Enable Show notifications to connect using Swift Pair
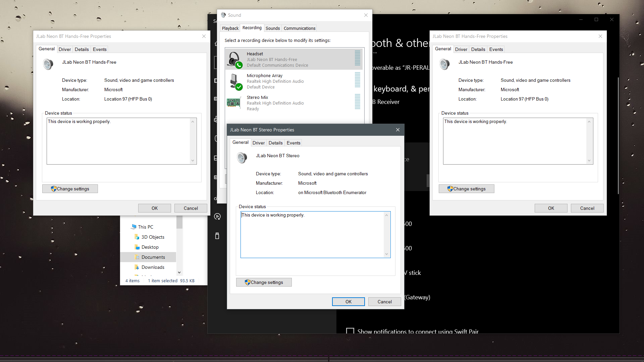 tap(350, 331)
